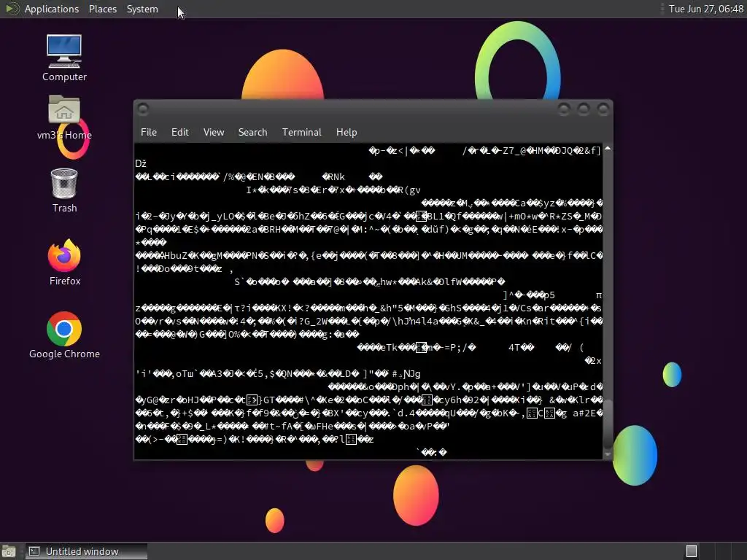Open the vm3's Home folder icon
747x560 pixels.
(x=64, y=117)
